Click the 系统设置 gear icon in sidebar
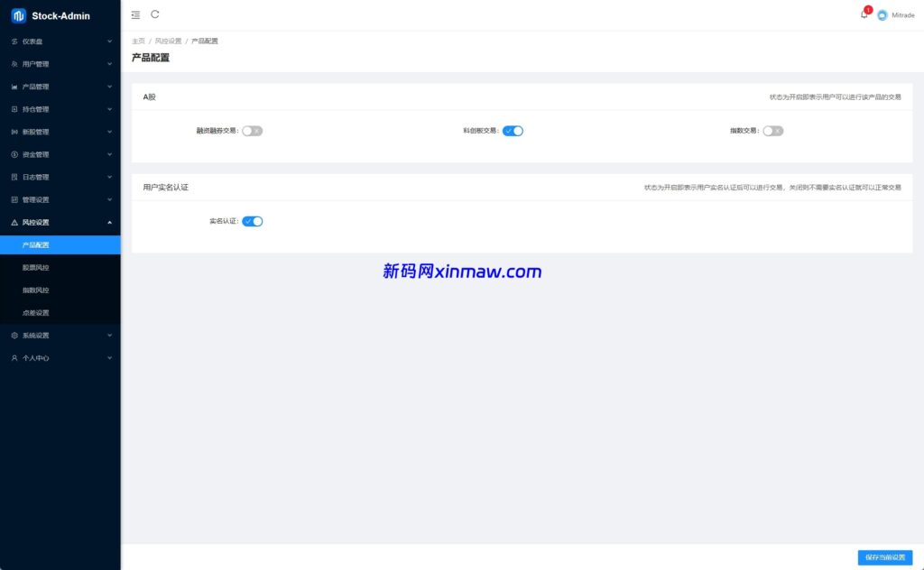 click(x=14, y=336)
